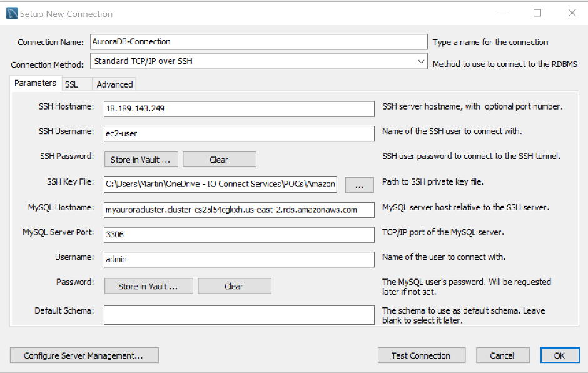Cancel the new connection setup
This screenshot has width=588, height=373.
point(502,355)
